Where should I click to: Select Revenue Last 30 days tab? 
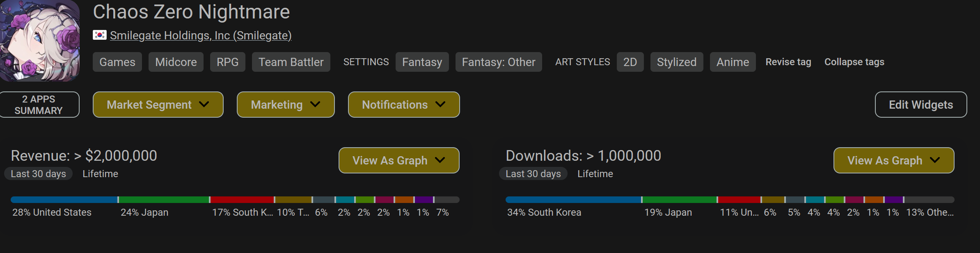[39, 174]
